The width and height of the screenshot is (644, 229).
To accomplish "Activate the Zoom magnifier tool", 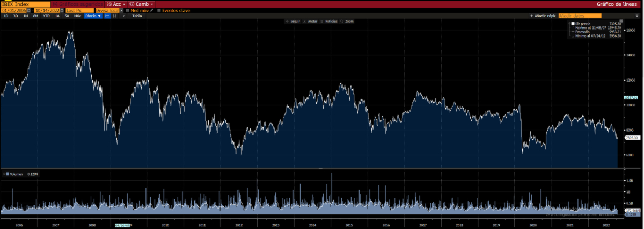I will pyautogui.click(x=347, y=21).
